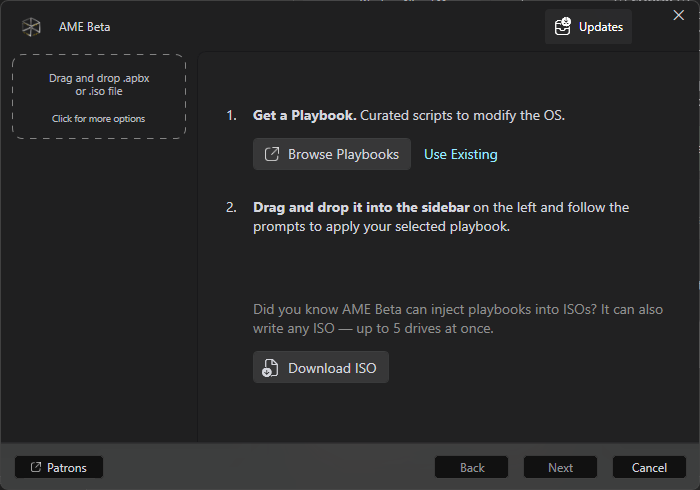
Task: Click the AME cube logo icon
Action: (32, 27)
